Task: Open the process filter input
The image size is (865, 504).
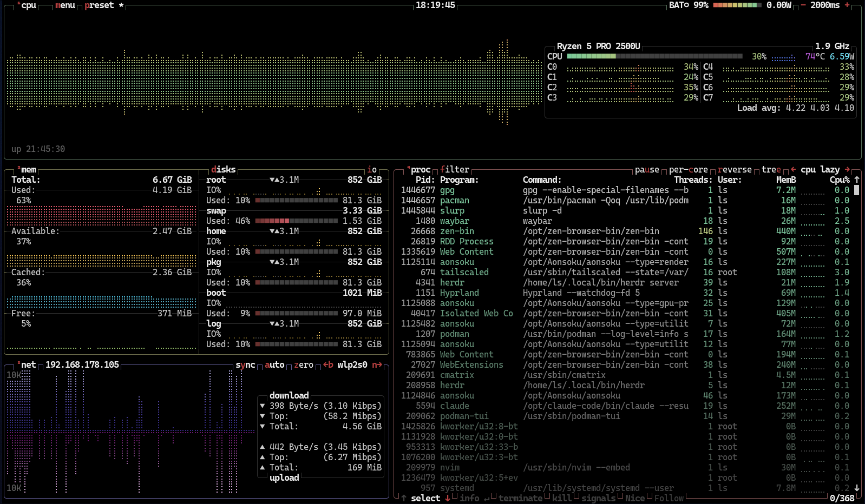Action: point(455,169)
